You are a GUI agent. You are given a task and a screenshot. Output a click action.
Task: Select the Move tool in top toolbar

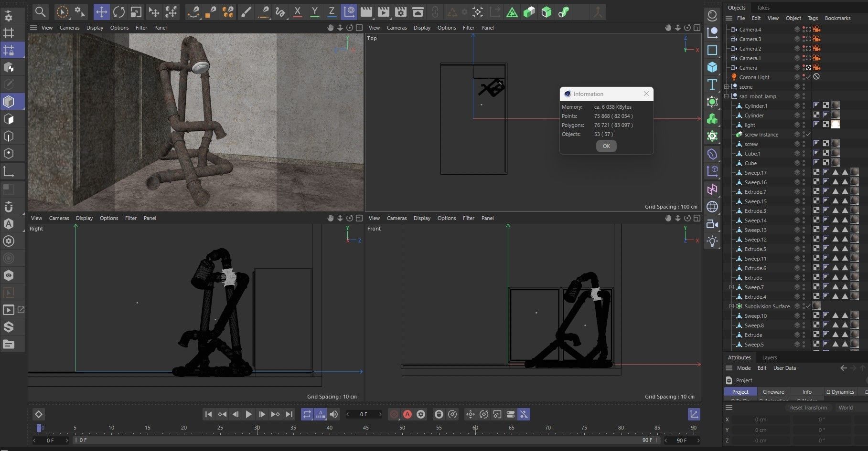pos(101,12)
